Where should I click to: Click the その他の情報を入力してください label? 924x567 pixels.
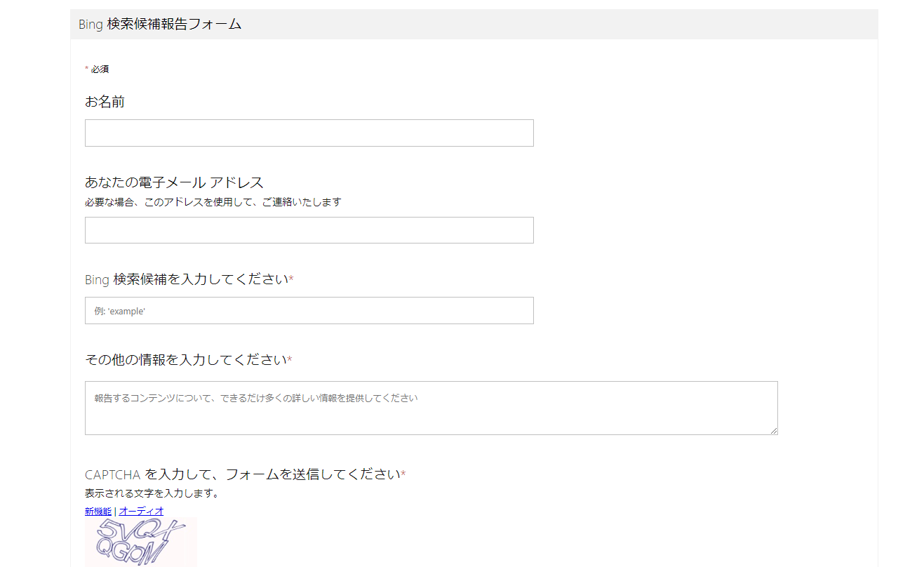point(188,360)
